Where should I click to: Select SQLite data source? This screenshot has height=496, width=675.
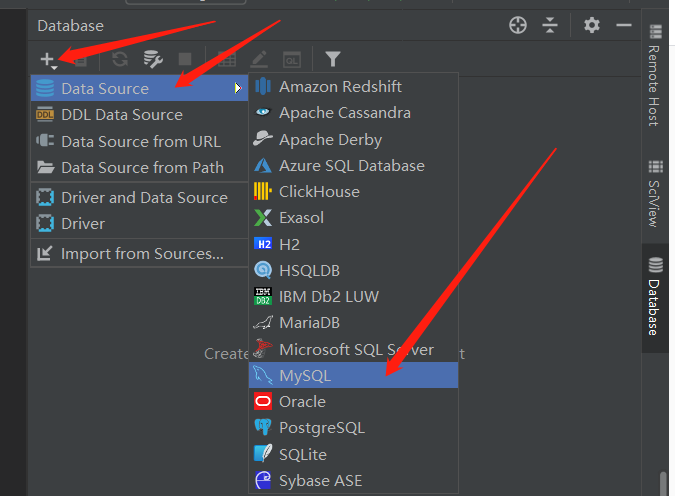coord(353,454)
